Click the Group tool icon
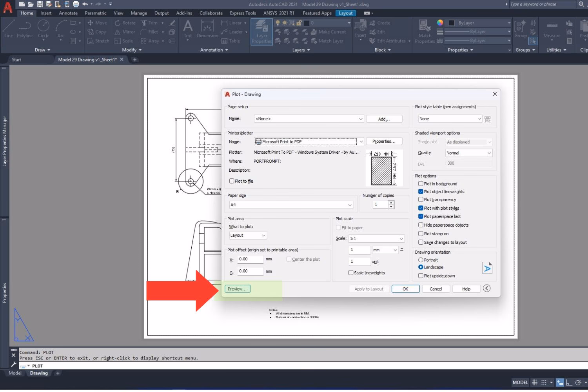588x392 pixels. (x=521, y=29)
